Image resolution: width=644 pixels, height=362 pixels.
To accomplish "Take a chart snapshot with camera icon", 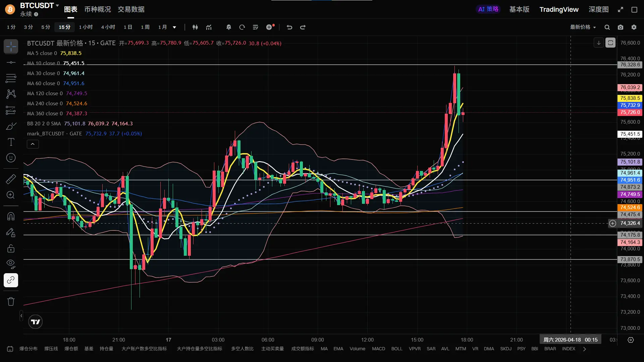I will (x=621, y=27).
